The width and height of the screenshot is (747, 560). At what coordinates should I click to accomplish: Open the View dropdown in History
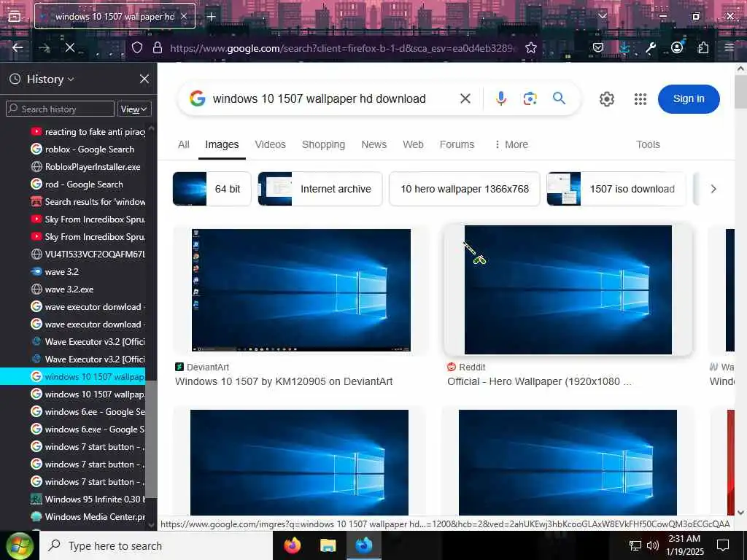click(x=134, y=109)
